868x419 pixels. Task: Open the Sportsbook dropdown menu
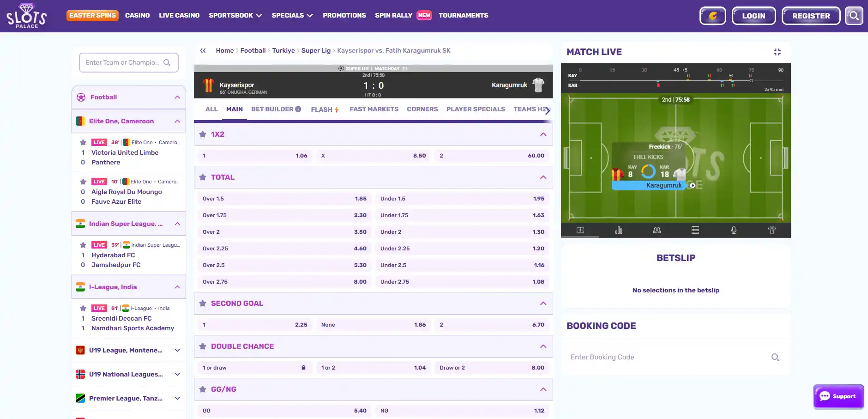tap(235, 16)
